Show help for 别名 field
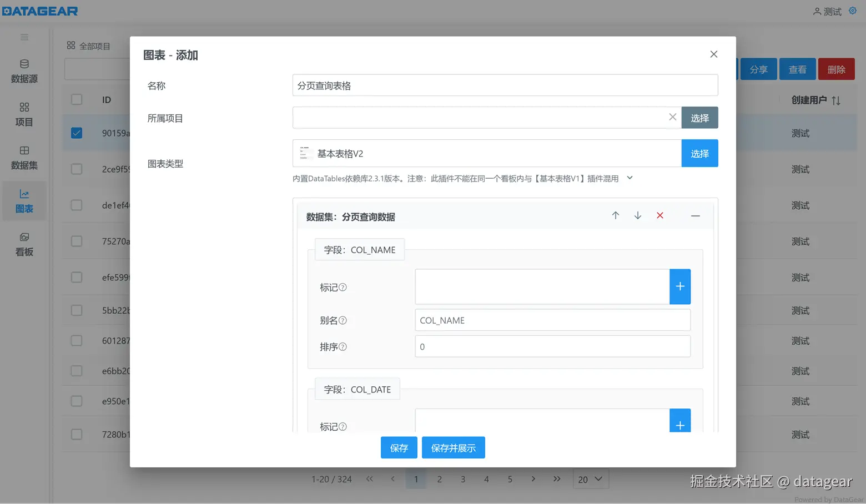The image size is (866, 504). (343, 320)
